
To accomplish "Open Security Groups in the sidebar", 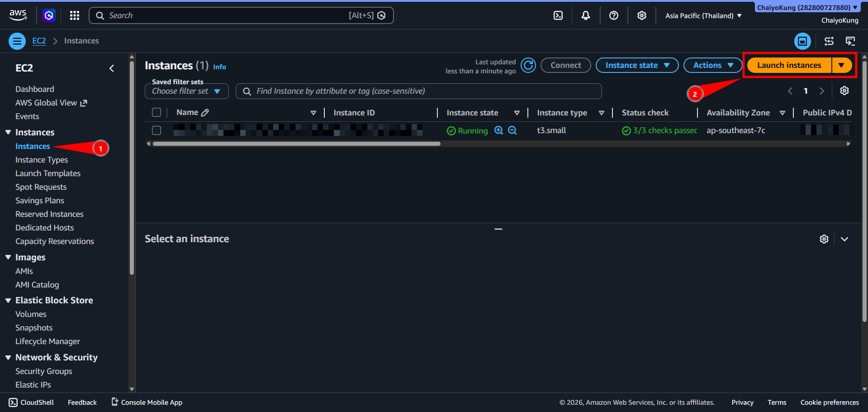I will [44, 371].
